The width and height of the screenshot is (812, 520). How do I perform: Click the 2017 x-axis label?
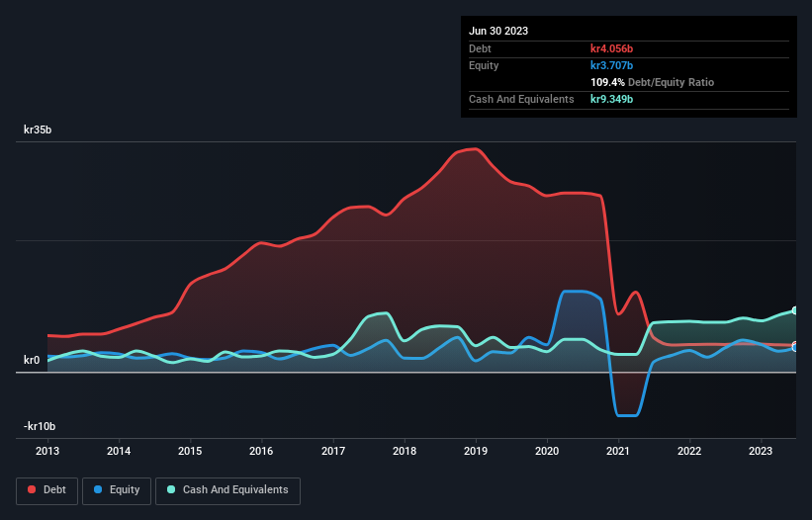coord(333,451)
